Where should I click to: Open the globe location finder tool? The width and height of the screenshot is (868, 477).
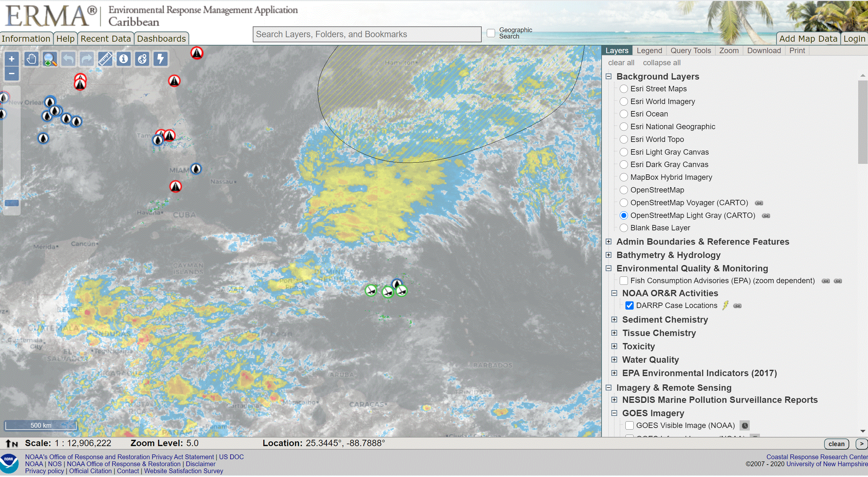(142, 59)
